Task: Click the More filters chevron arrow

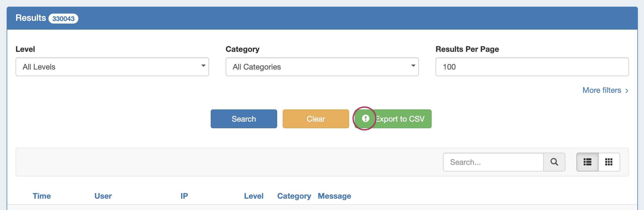Action: point(627,91)
